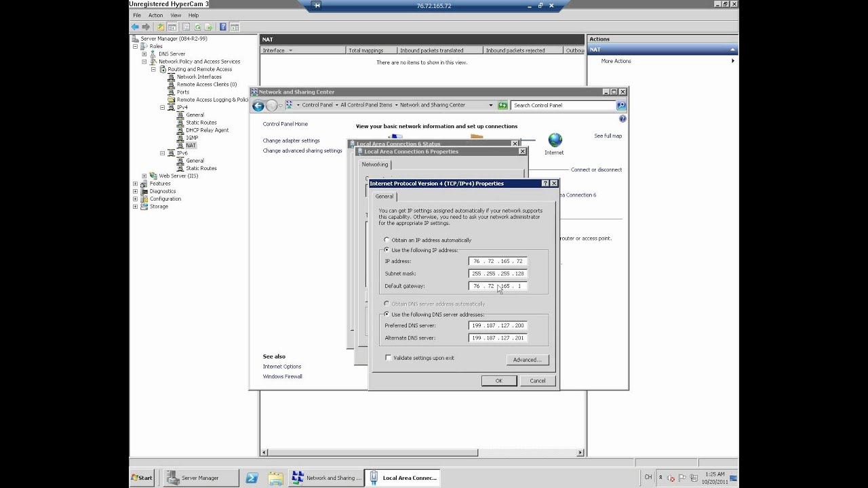This screenshot has width=868, height=488.
Task: Click the Back button in Network and Sharing Center
Action: (258, 106)
